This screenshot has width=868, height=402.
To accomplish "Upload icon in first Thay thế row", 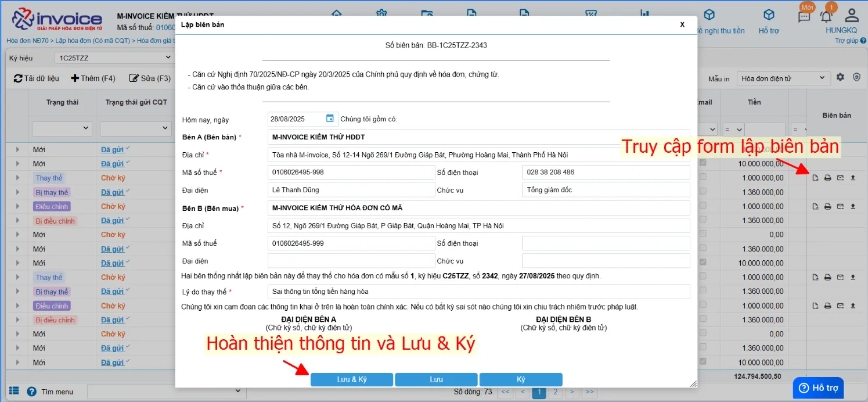I will [x=853, y=178].
